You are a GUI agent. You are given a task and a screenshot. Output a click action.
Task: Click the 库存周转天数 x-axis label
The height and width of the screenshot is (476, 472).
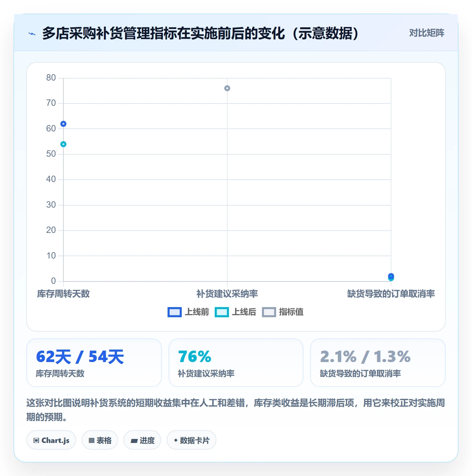coord(63,294)
